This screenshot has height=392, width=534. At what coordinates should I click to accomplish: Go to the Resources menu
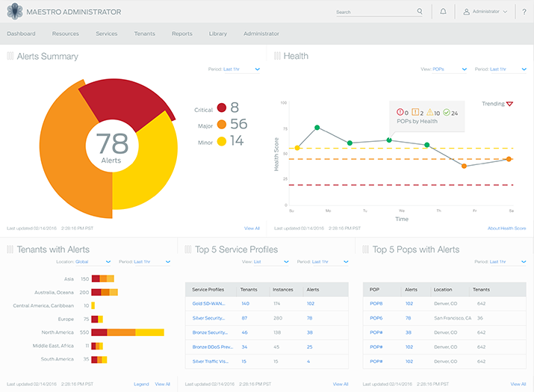(x=66, y=34)
